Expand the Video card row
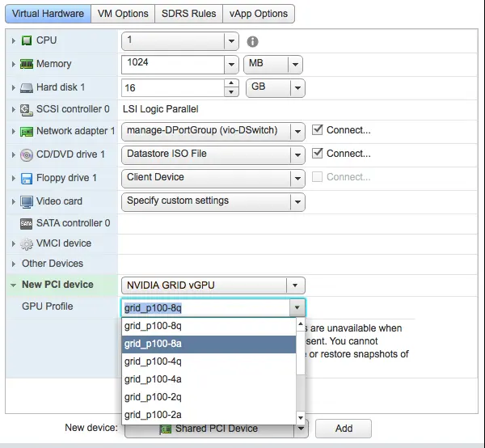This screenshot has width=485, height=448. [13, 201]
